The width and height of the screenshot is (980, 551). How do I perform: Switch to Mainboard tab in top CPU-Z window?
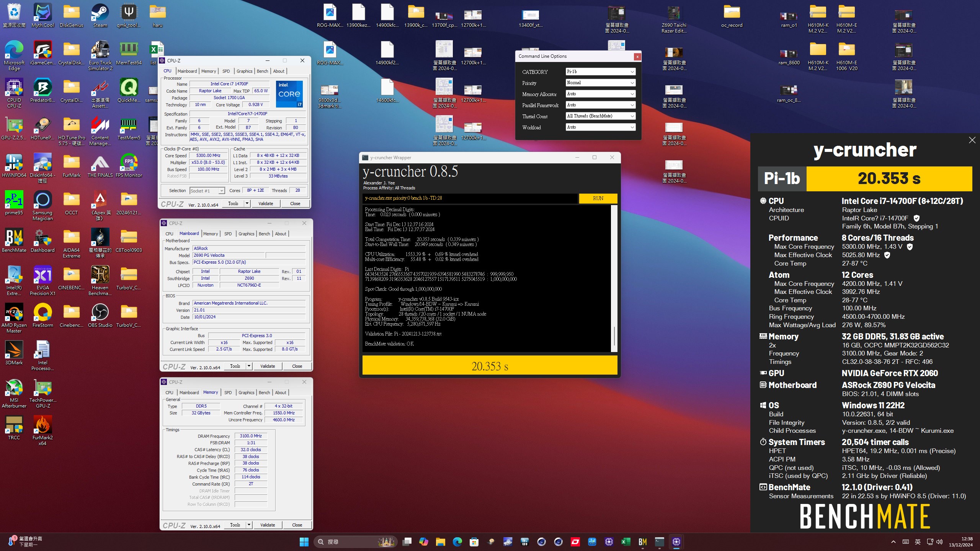tap(187, 71)
